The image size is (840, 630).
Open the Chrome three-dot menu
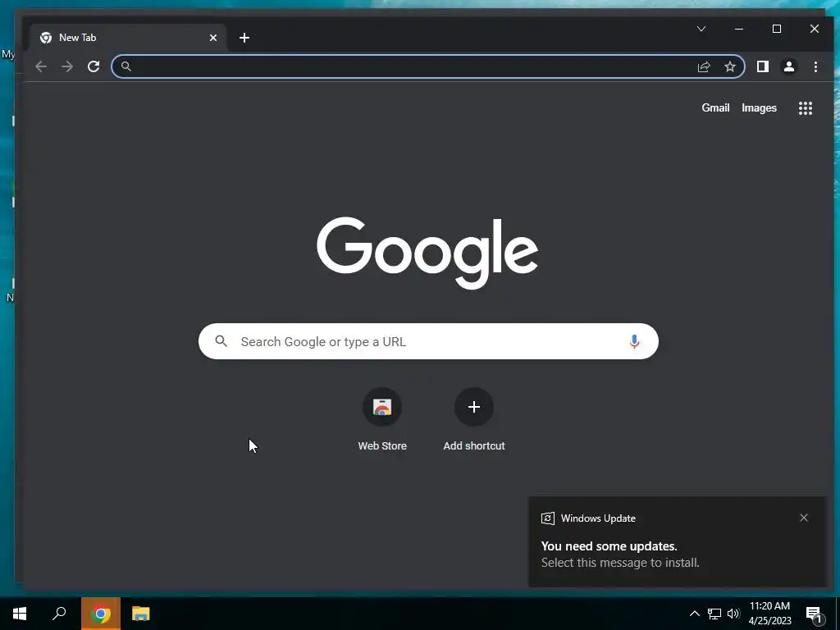[x=815, y=66]
